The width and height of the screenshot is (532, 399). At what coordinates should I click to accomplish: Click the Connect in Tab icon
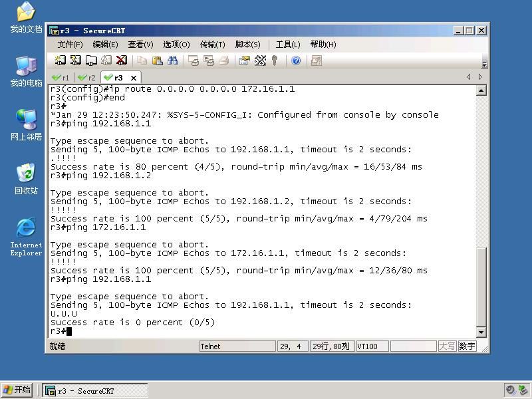click(x=91, y=61)
